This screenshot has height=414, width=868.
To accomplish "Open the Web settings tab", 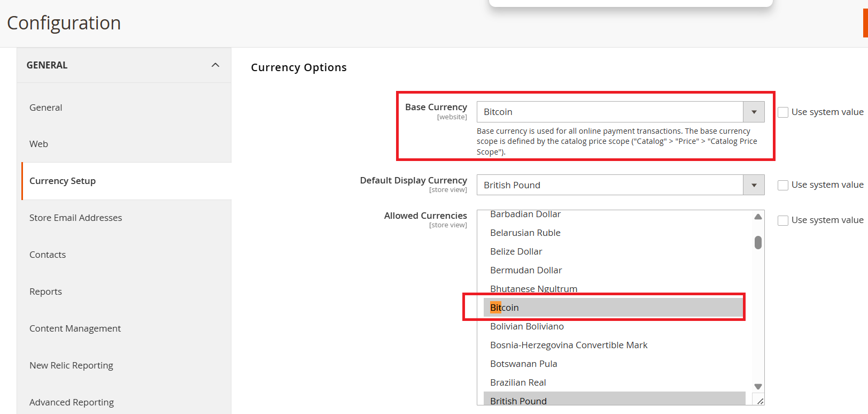I will tap(38, 144).
